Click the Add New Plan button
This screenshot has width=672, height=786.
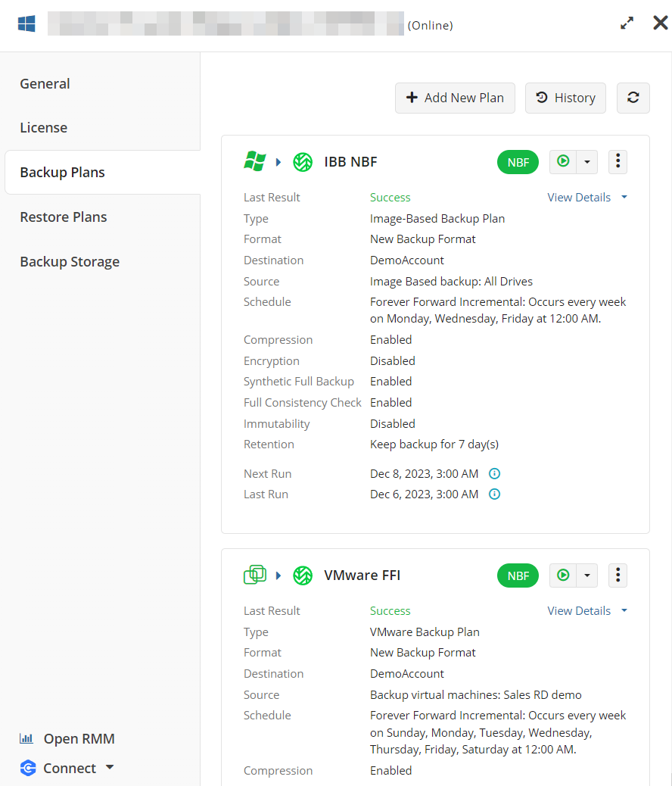[x=455, y=98]
